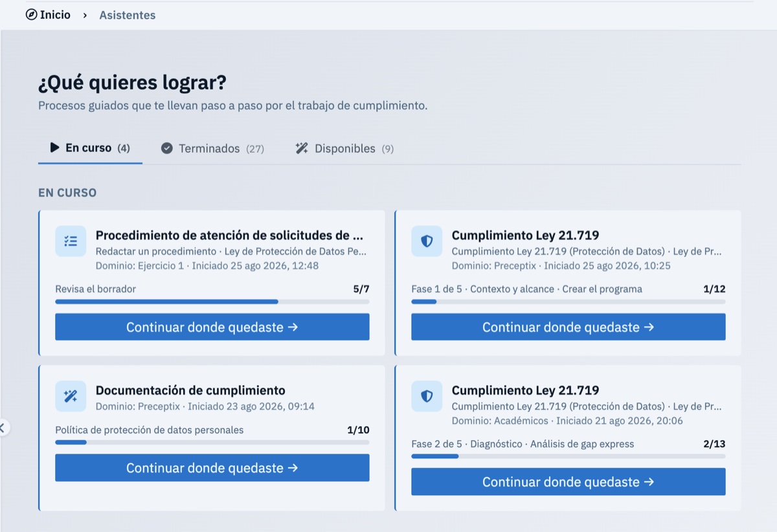
Task: Expand the collapsed side panel chevron
Action: coord(3,427)
